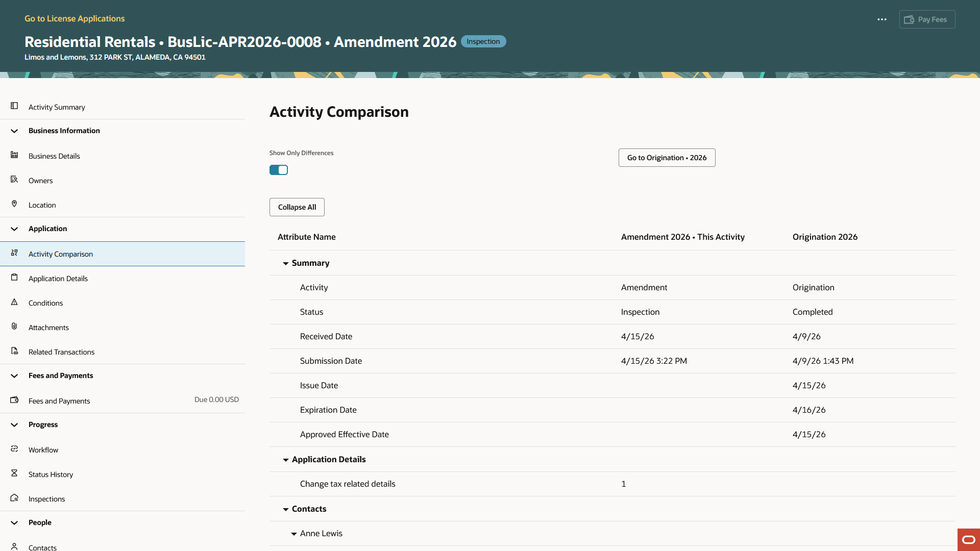This screenshot has width=980, height=551.
Task: Click the 'Completed' status value
Action: pos(813,312)
